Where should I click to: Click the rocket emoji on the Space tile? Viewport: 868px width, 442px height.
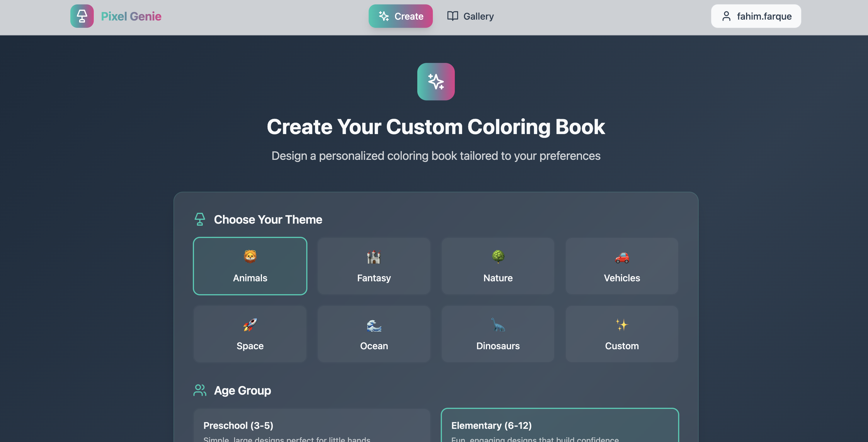tap(250, 325)
